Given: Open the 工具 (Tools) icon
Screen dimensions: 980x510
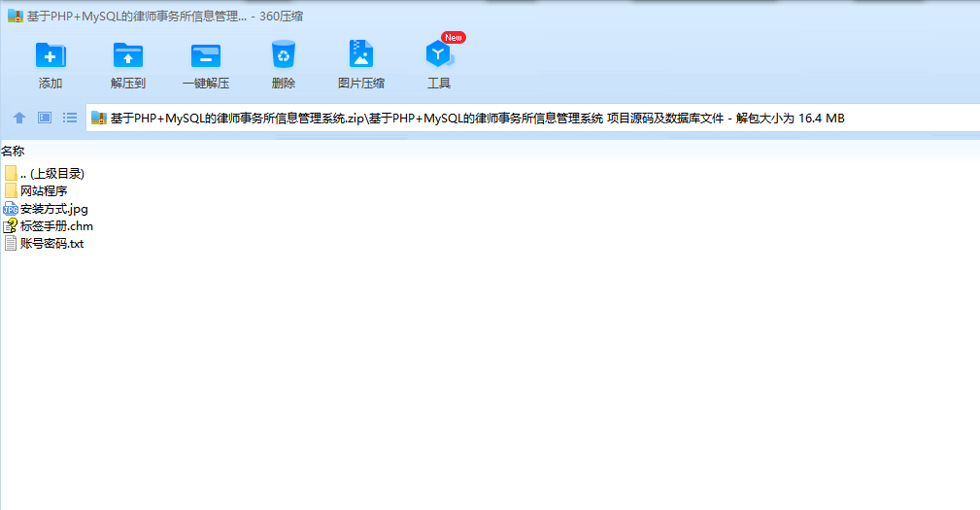Looking at the screenshot, I should pyautogui.click(x=439, y=55).
